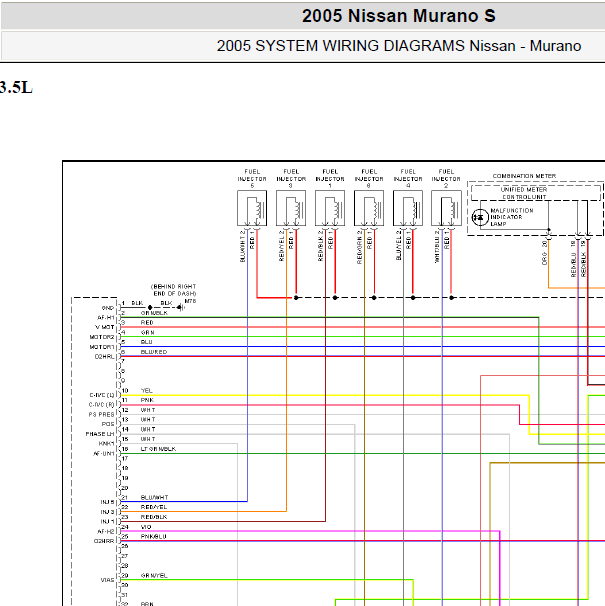Click the Fuel Injector 6 coil symbol
Image resolution: width=605 pixels, height=606 pixels.
[x=369, y=208]
